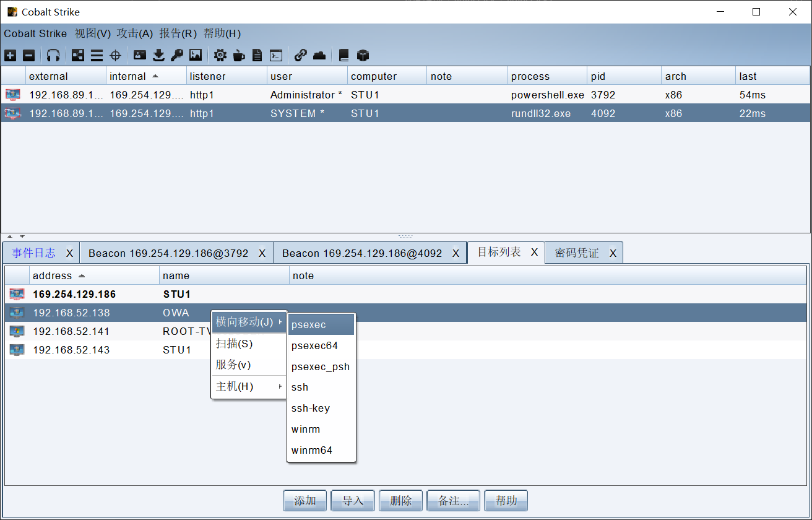Sort targets by address column header
Viewport: 812px width, 520px height.
94,275
